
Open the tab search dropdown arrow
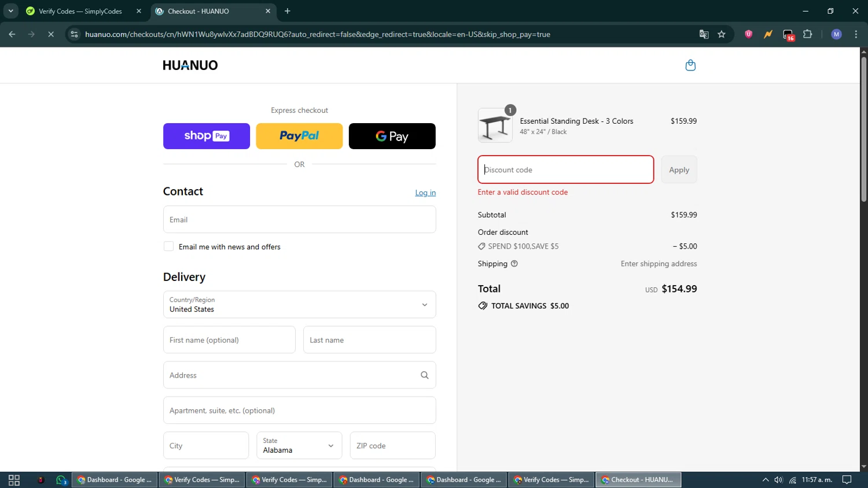[10, 11]
